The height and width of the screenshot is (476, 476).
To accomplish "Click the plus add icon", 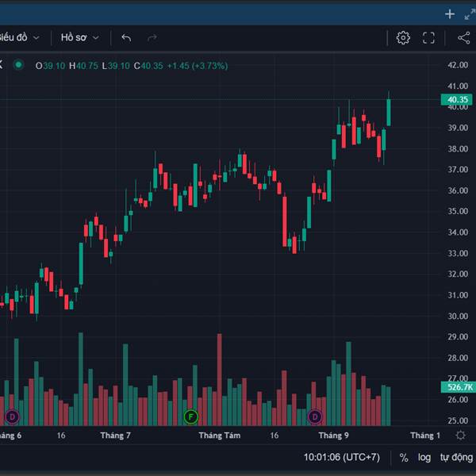I will coord(450,14).
